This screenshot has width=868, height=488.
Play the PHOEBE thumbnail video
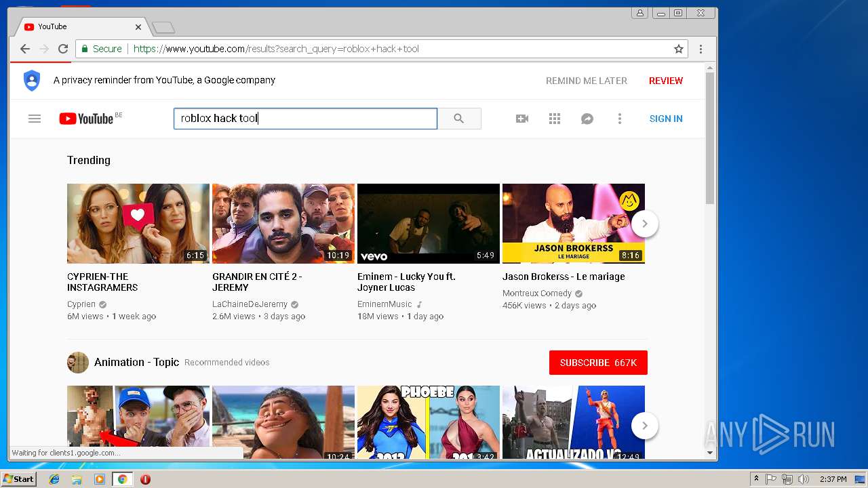[x=429, y=422]
